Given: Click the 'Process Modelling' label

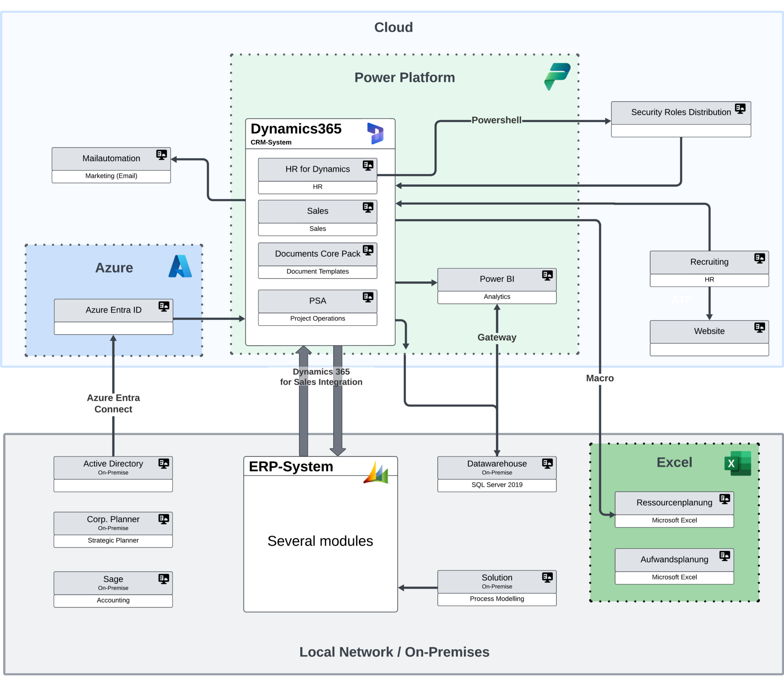Looking at the screenshot, I should click(497, 599).
